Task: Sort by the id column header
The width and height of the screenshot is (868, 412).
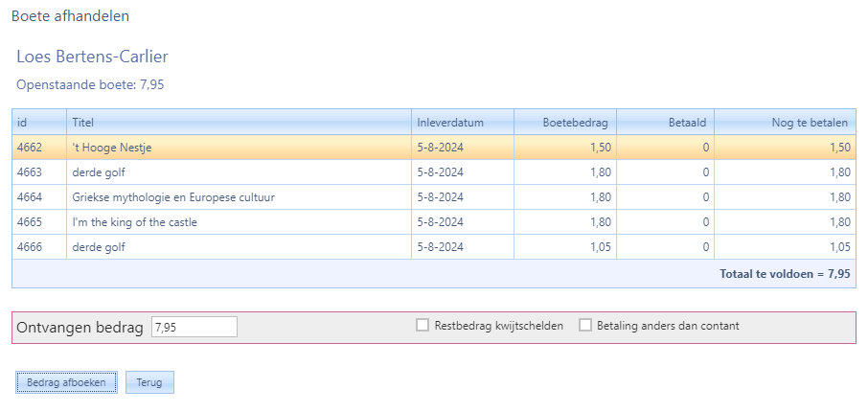Action: [x=38, y=123]
